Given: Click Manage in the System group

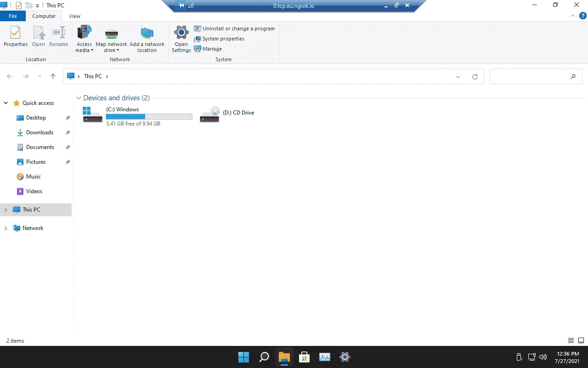Looking at the screenshot, I should (x=208, y=49).
